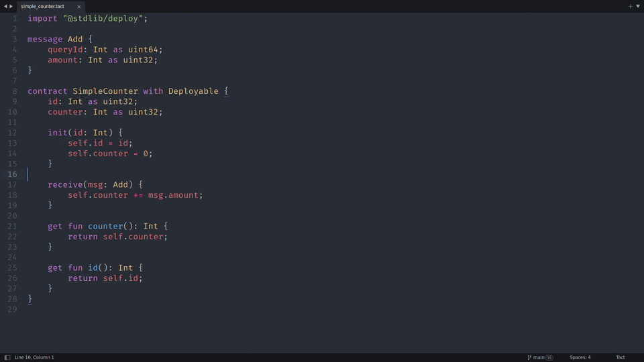Image resolution: width=644 pixels, height=362 pixels.
Task: Click 'init' function keyword
Action: 58,133
